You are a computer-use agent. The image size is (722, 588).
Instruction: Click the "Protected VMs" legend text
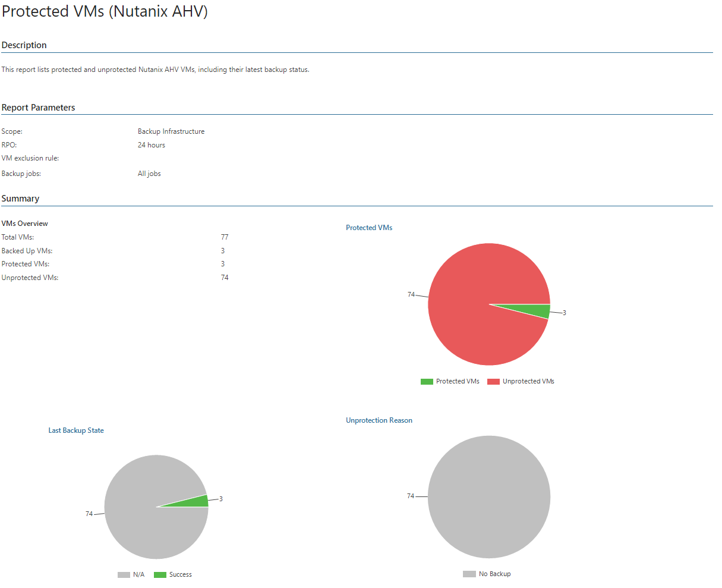coord(458,382)
